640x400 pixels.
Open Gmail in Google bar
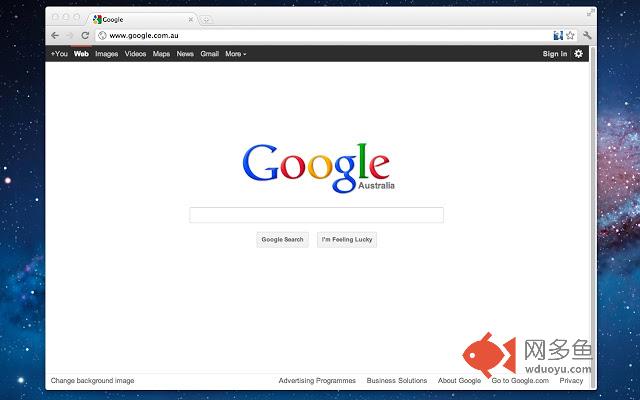(x=210, y=53)
